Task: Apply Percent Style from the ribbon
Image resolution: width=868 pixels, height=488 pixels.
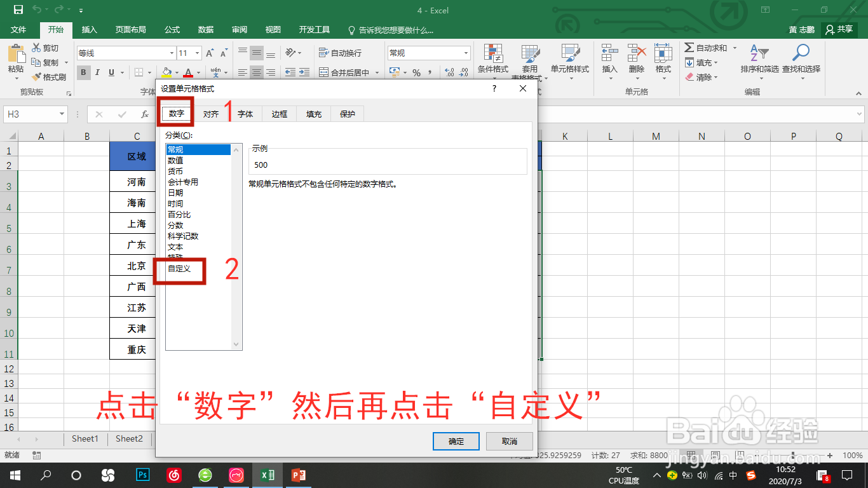Action: click(416, 72)
